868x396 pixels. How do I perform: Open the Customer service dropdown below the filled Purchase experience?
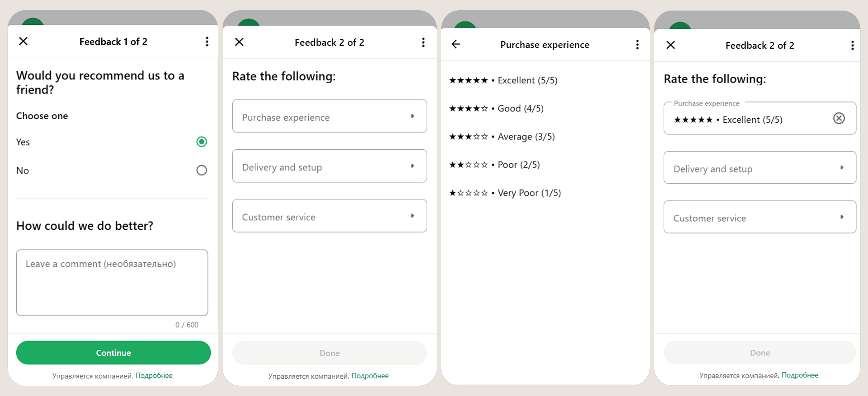tap(759, 217)
